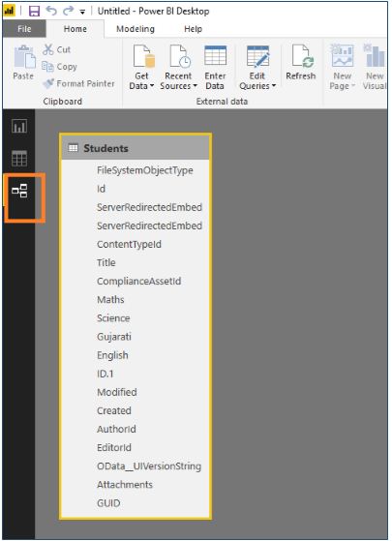Switch to the Home ribbon tab
Viewport: 392px width, 541px height.
tap(75, 29)
